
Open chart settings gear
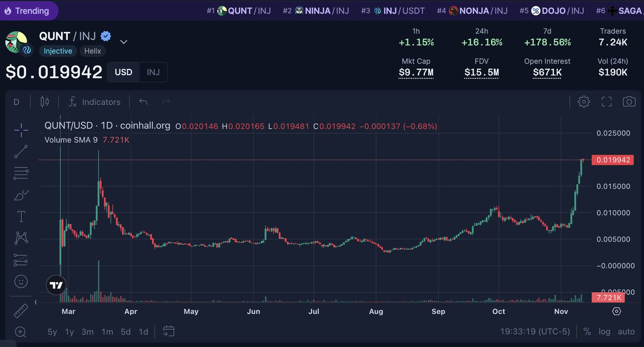point(584,102)
